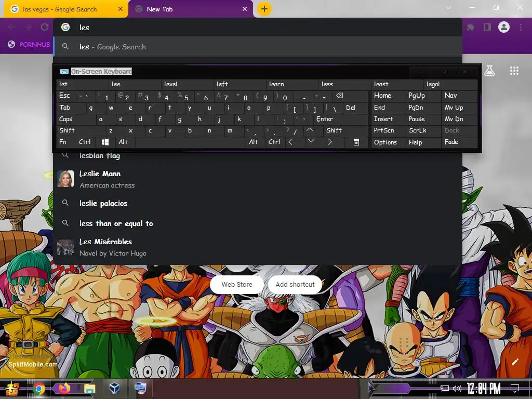Toggle the right Shift key
This screenshot has width=532, height=399.
tap(345, 130)
